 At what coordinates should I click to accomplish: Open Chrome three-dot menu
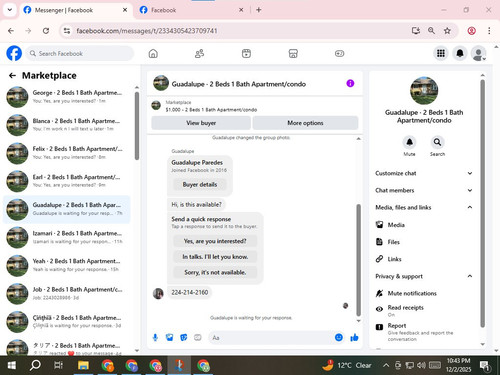[x=489, y=31]
